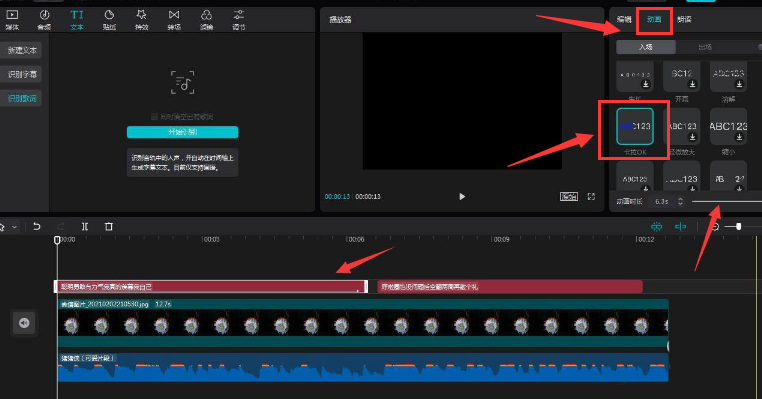Open the player aspect ratio box
762x399 pixels.
[x=569, y=196]
